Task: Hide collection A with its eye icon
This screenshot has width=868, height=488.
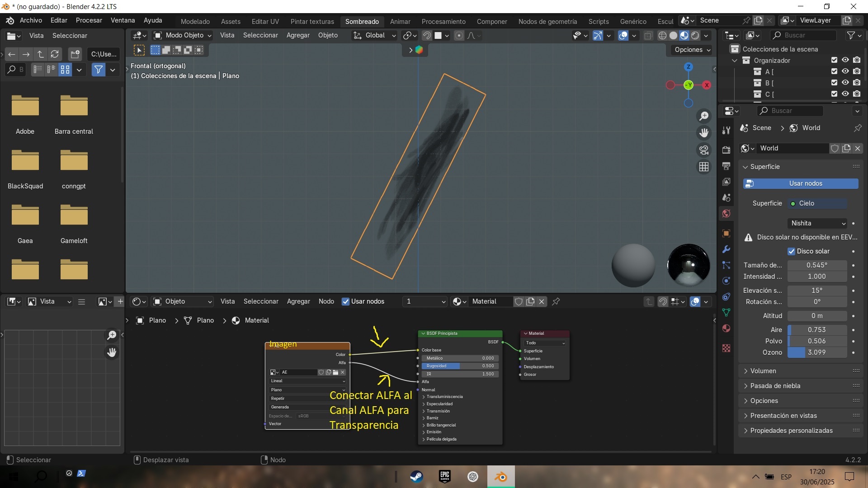Action: pos(845,71)
